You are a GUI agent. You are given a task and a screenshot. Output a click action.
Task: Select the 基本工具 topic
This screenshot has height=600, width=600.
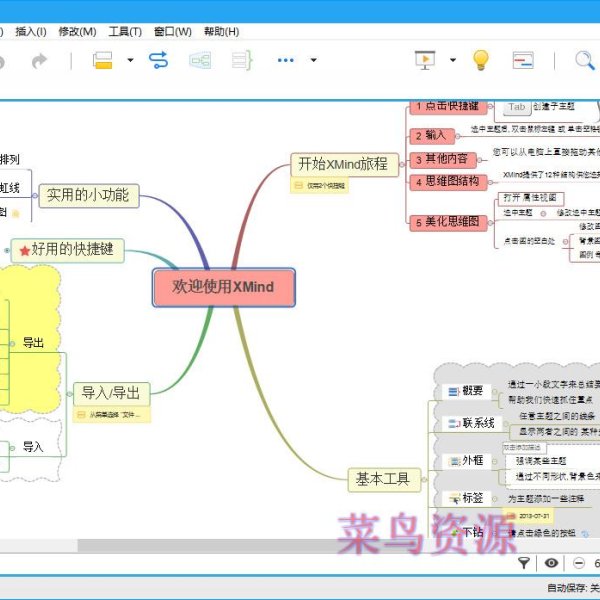(384, 479)
